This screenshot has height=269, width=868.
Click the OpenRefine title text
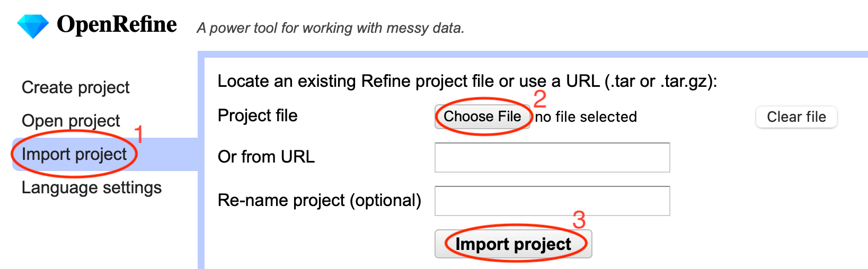click(117, 24)
